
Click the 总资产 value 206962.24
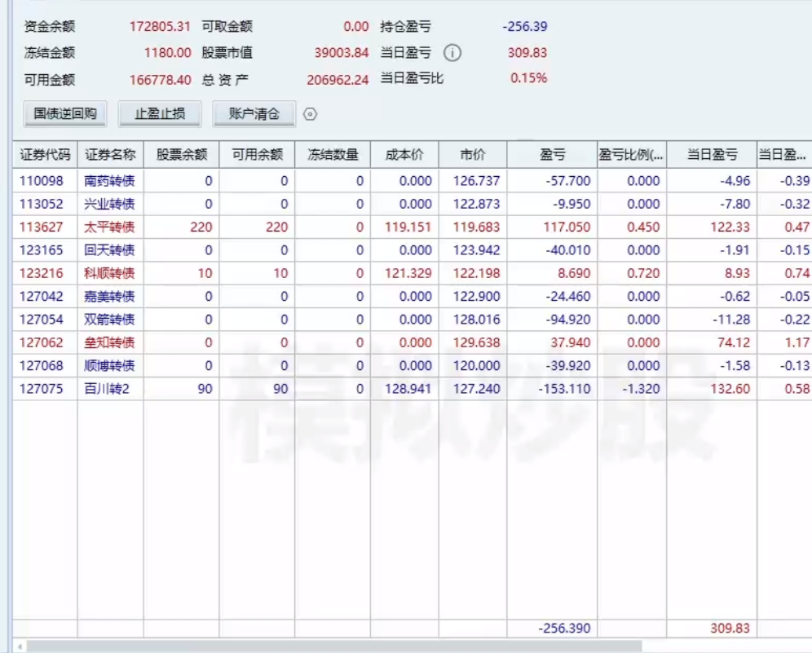(x=338, y=80)
